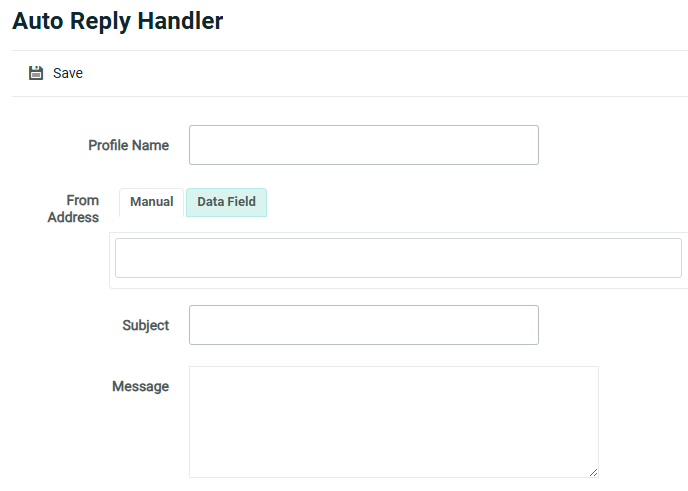Click the Message label text
Viewport: 688px width, 491px height.
(140, 386)
